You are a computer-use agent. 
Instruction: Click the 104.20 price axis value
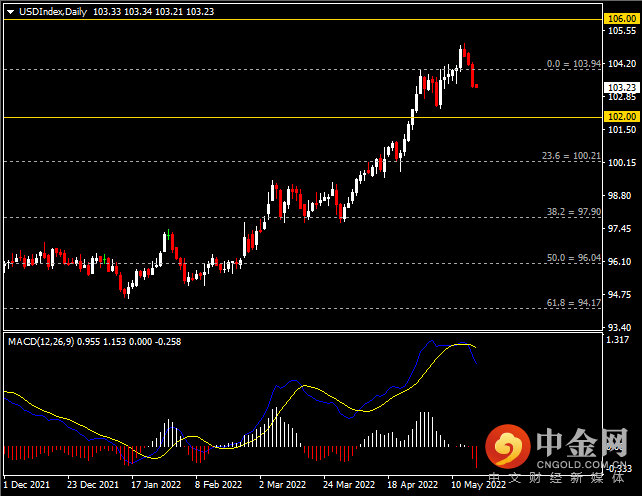click(x=622, y=64)
